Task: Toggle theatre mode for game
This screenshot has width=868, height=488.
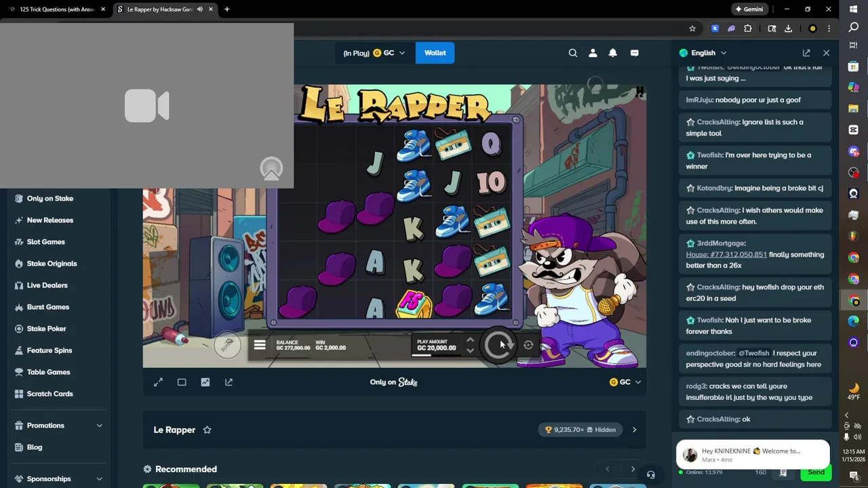Action: point(182,382)
